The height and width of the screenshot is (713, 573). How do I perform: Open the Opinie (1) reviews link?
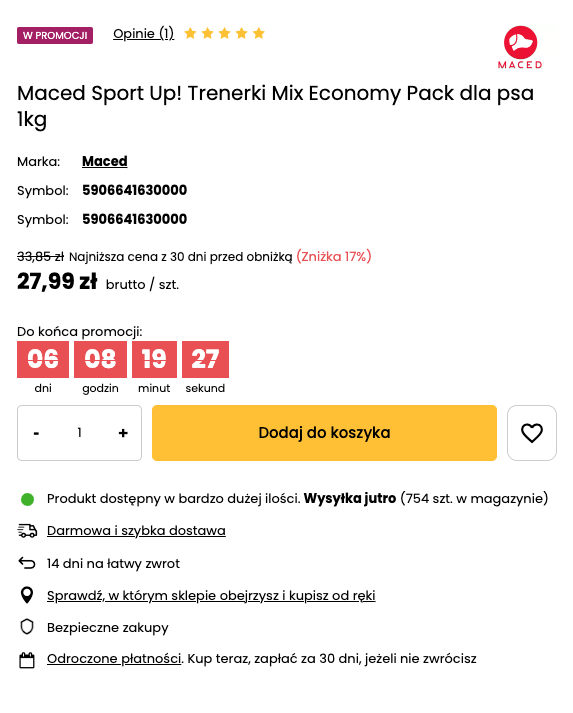(144, 34)
